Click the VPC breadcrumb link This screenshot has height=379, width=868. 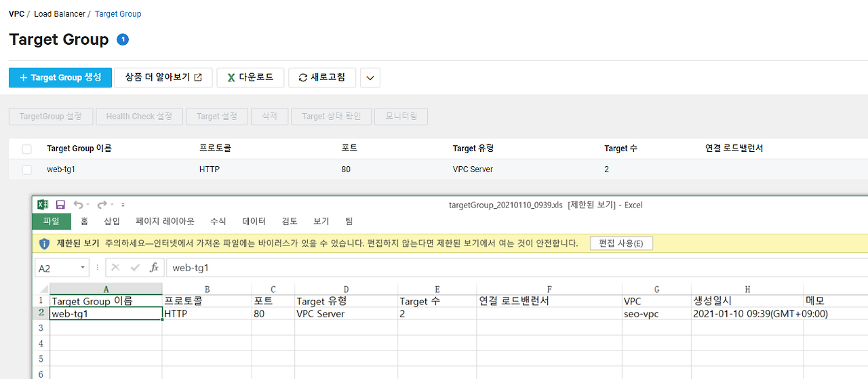17,14
